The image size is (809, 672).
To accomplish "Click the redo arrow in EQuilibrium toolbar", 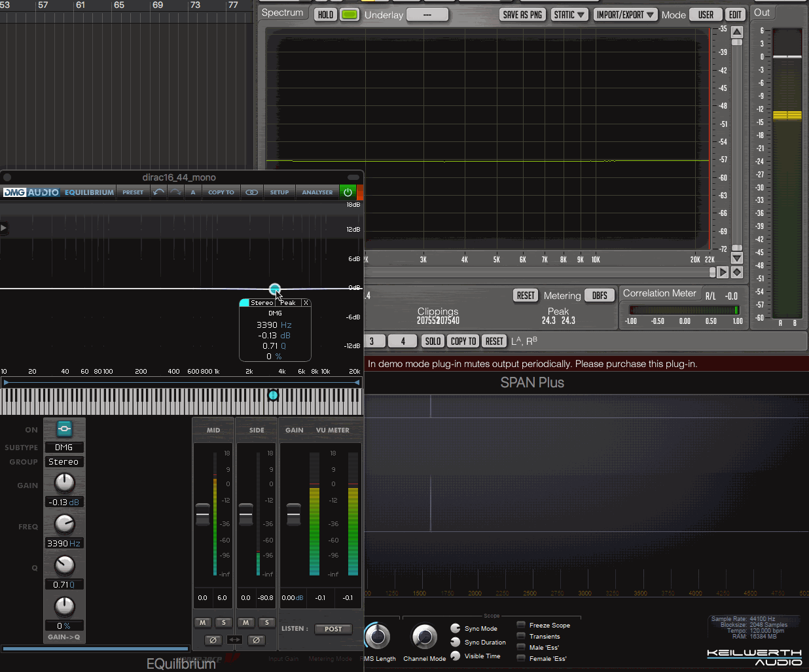I will (x=176, y=192).
